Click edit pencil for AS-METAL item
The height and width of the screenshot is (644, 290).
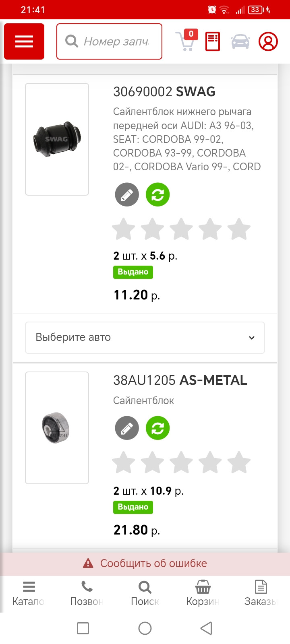(127, 428)
